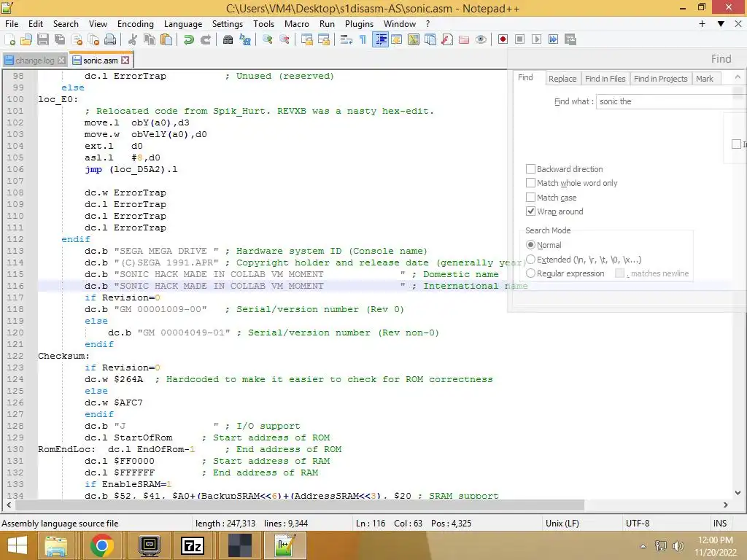Viewport: 747px width, 560px height.
Task: Close the change.log tab
Action: pos(61,61)
